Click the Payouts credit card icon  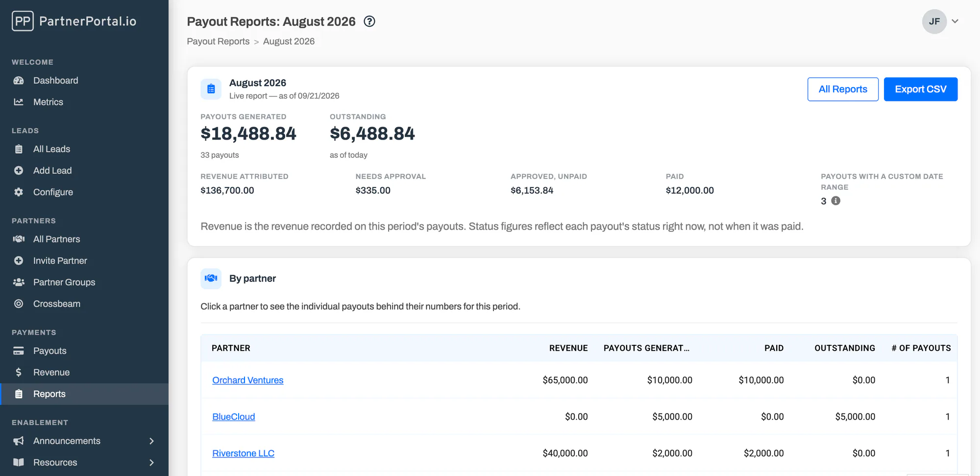(x=19, y=351)
